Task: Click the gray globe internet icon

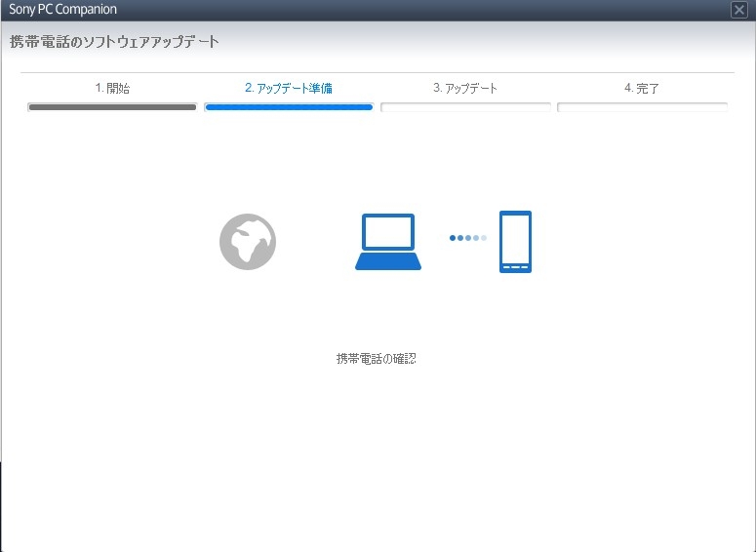Action: pos(248,242)
